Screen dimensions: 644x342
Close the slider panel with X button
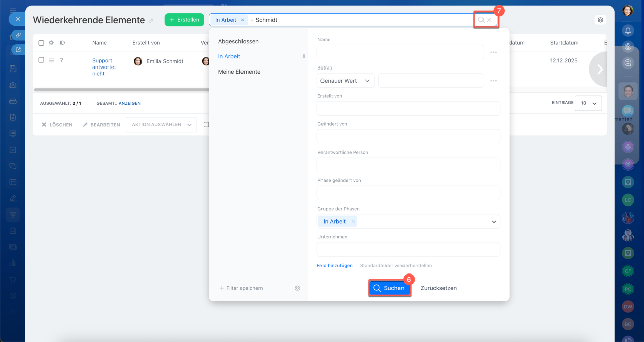click(17, 19)
